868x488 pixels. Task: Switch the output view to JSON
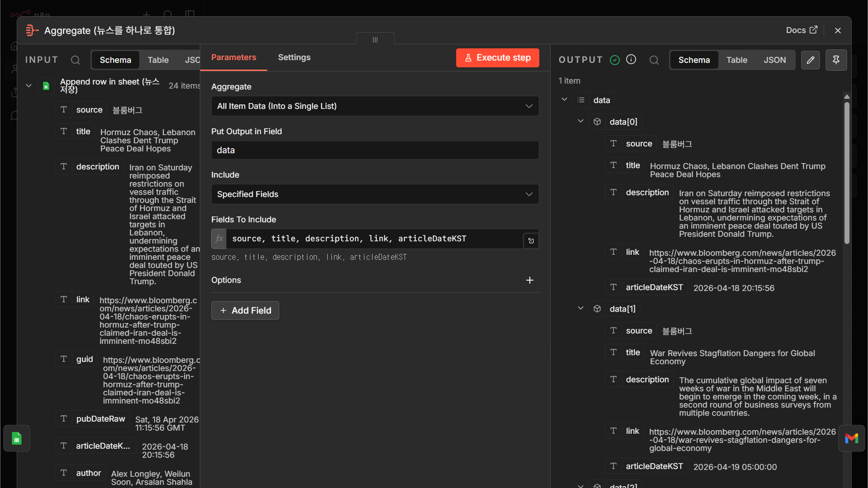(x=774, y=60)
